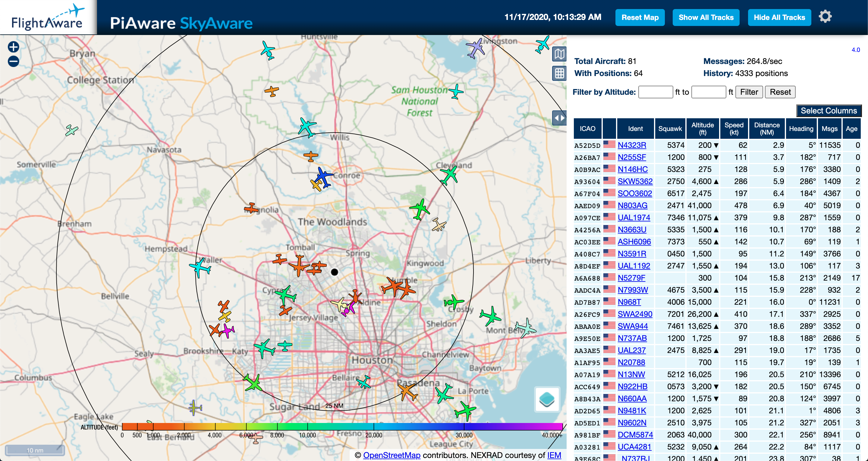Click the map zoom out minus button
The image size is (868, 461).
point(14,61)
